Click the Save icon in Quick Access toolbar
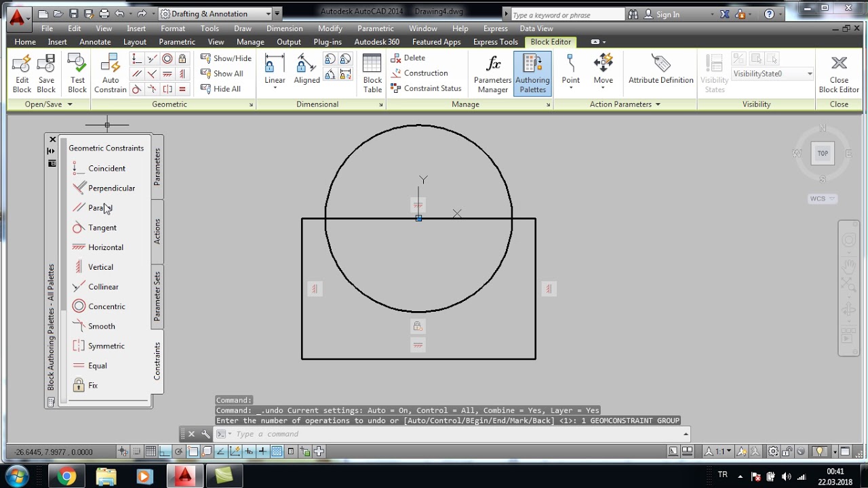868x488 pixels. [x=73, y=14]
